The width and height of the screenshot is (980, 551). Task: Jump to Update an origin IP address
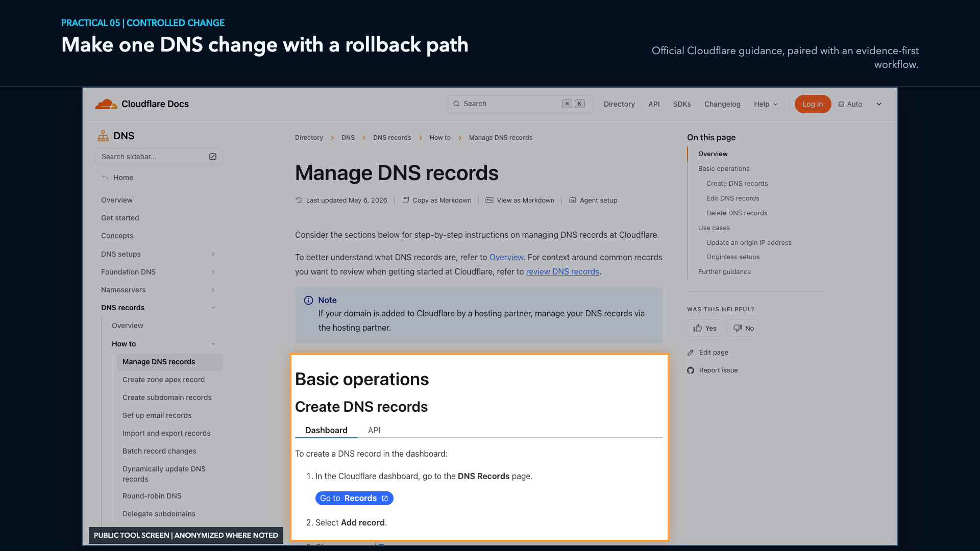[749, 243]
